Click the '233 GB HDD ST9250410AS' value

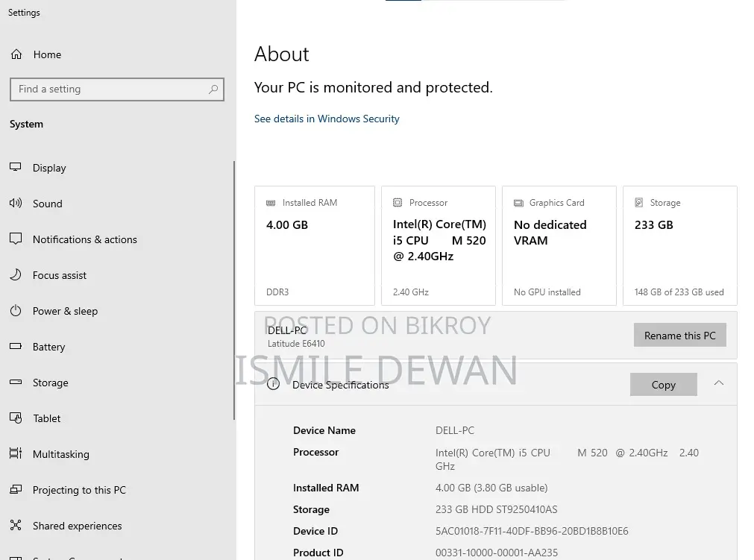(x=496, y=509)
